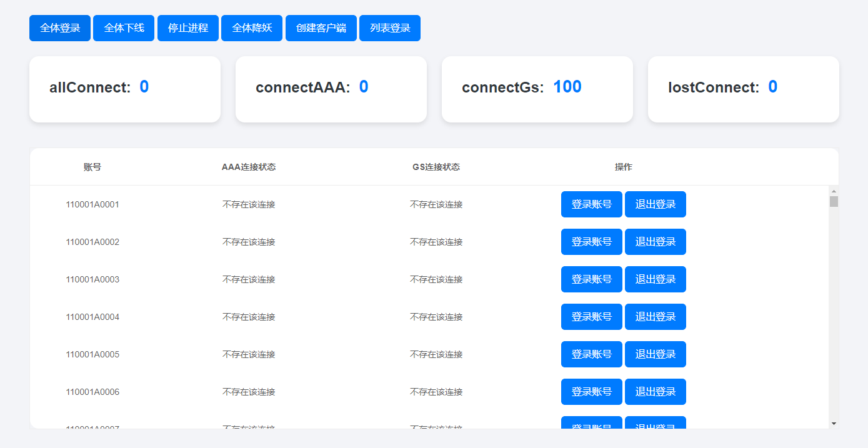The image size is (868, 448).
Task: Click the AAA连接状态 column header
Action: pos(249,167)
